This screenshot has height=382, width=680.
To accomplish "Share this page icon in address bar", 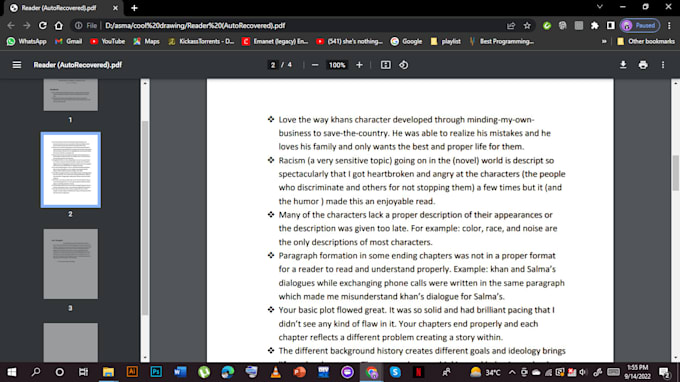I will [511, 26].
